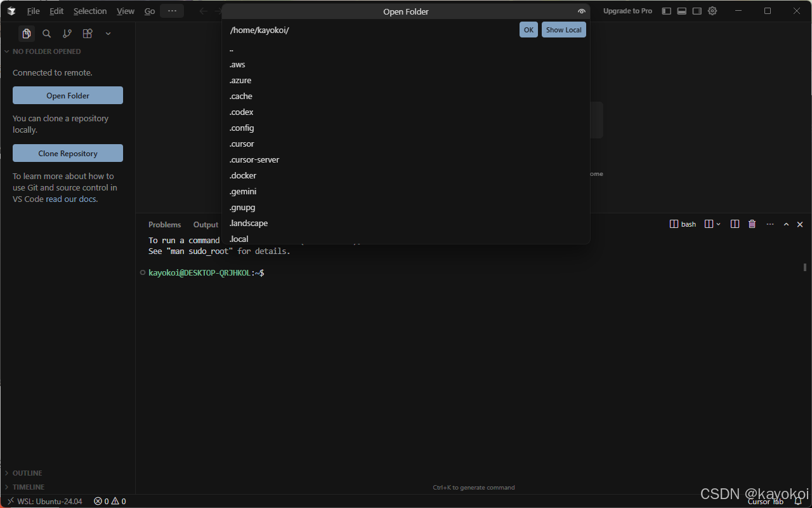The image size is (812, 508).
Task: Open the Explorer view in the sidebar
Action: [x=26, y=34]
